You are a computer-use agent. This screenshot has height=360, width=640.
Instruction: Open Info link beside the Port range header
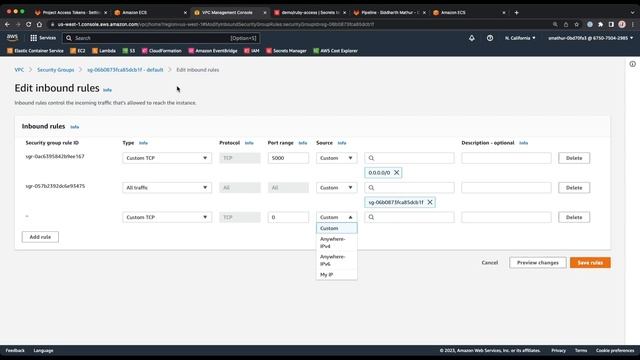(x=302, y=143)
